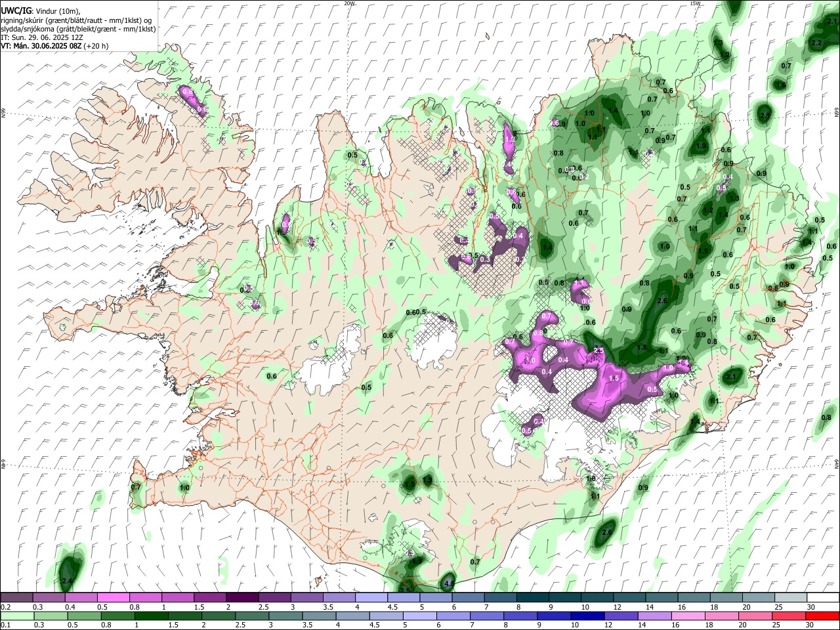Image resolution: width=840 pixels, height=630 pixels.
Task: Click the 25 label in the snow legend
Action: [778, 607]
